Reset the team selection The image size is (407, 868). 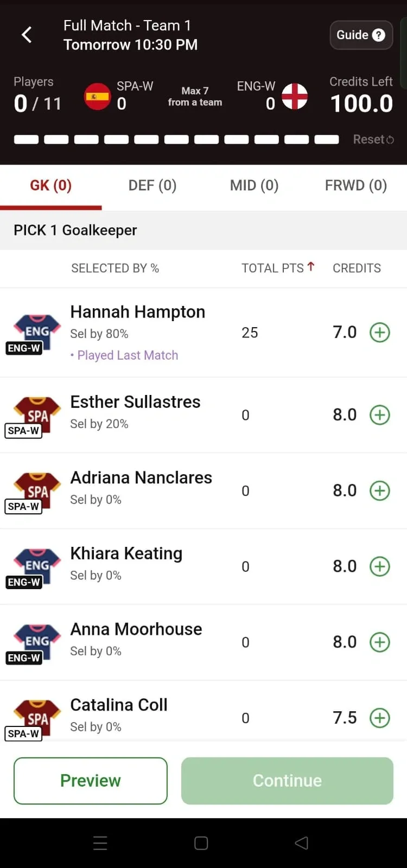373,139
